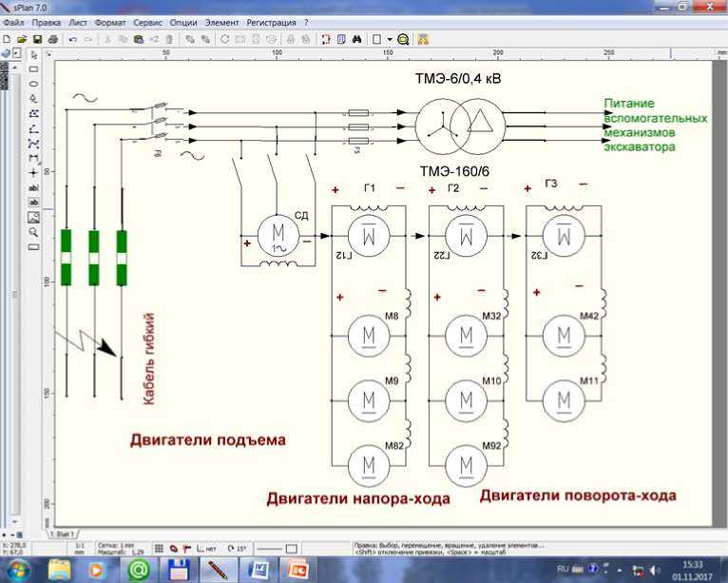The height and width of the screenshot is (583, 728).
Task: Select the line drawing tool
Action: coord(33,128)
